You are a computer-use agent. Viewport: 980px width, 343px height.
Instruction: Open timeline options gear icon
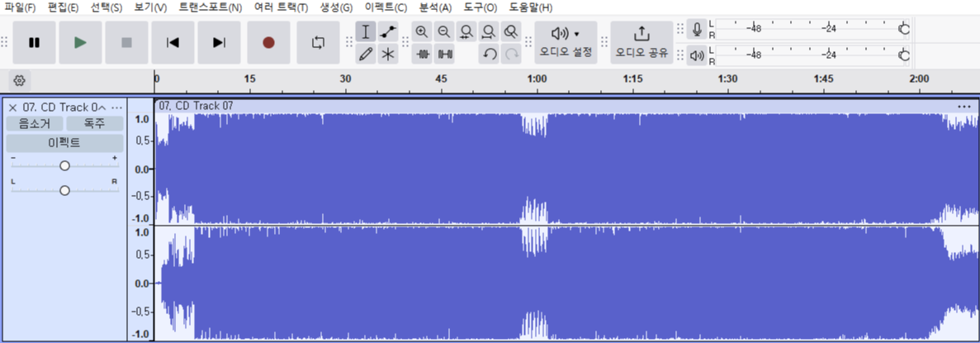(x=19, y=80)
